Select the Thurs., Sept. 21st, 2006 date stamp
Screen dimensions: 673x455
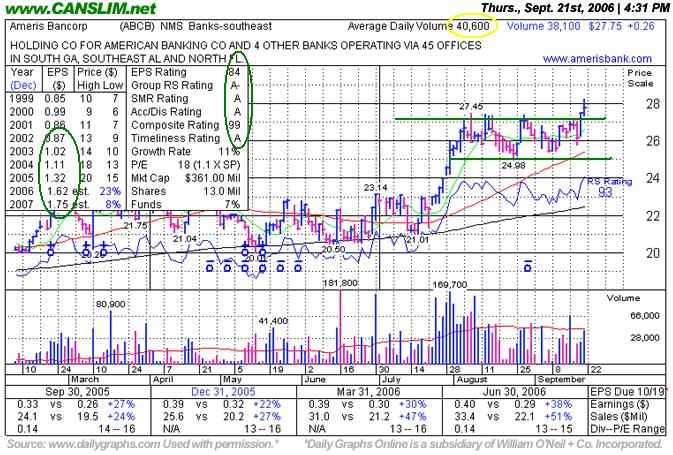tap(548, 8)
